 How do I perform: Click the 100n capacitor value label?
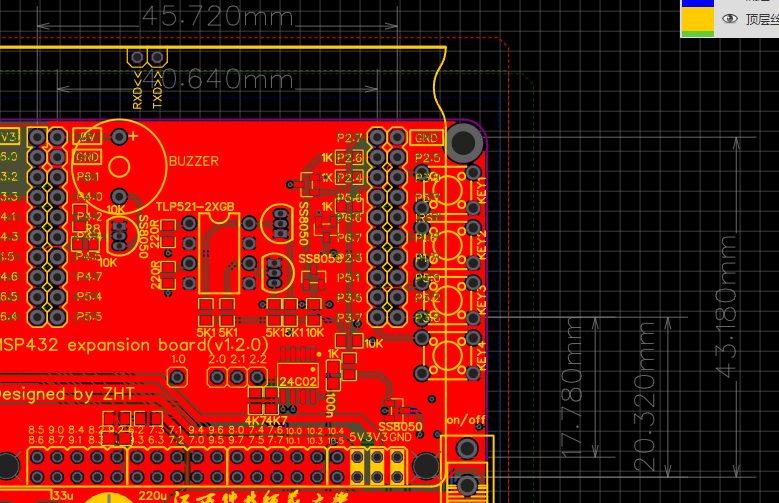click(331, 404)
